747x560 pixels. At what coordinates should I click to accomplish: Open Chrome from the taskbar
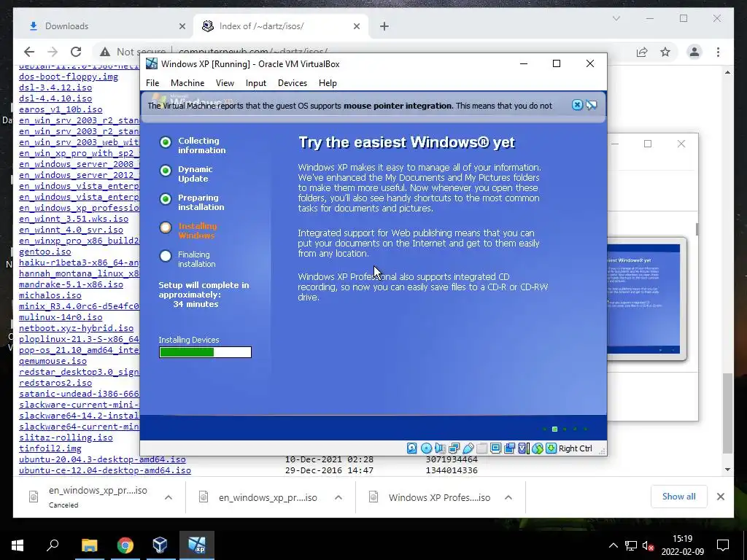click(x=125, y=545)
